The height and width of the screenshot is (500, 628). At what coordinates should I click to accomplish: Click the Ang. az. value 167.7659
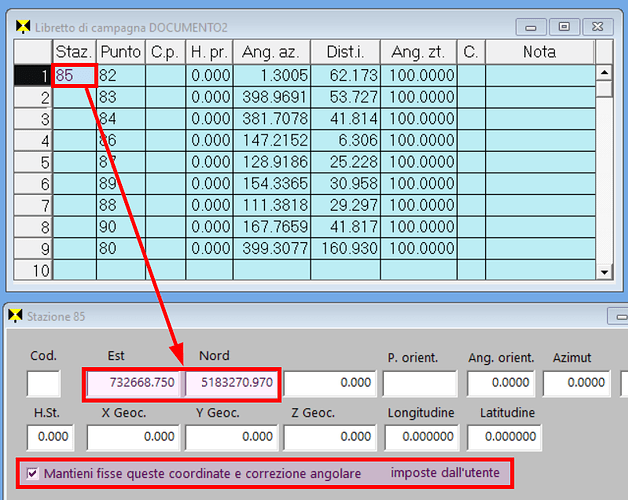[x=272, y=227]
